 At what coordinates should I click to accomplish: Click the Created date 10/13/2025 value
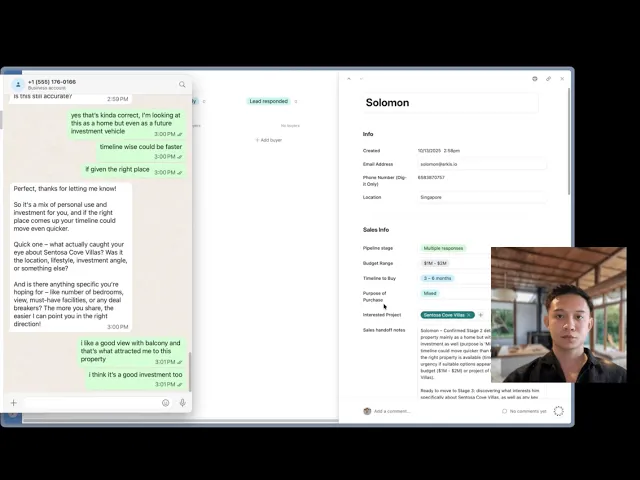pos(439,151)
